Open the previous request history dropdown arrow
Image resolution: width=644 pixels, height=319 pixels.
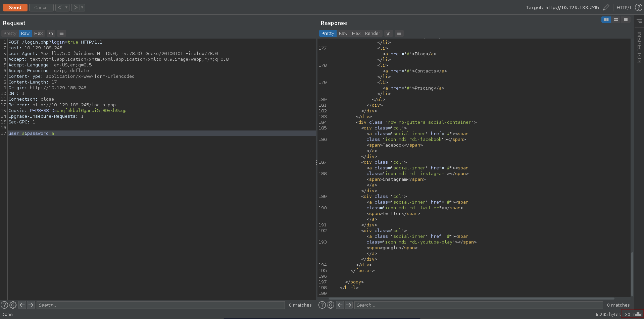[66, 7]
